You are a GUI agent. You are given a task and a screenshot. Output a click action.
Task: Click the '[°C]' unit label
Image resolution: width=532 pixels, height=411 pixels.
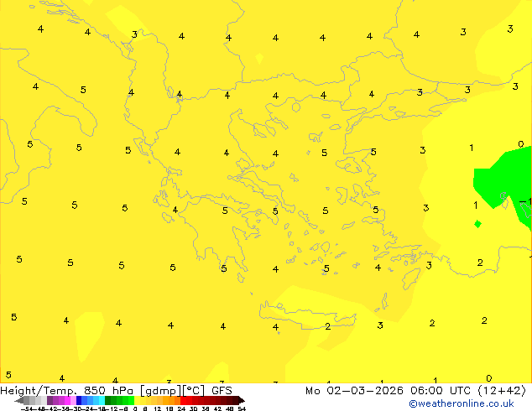[194, 391]
